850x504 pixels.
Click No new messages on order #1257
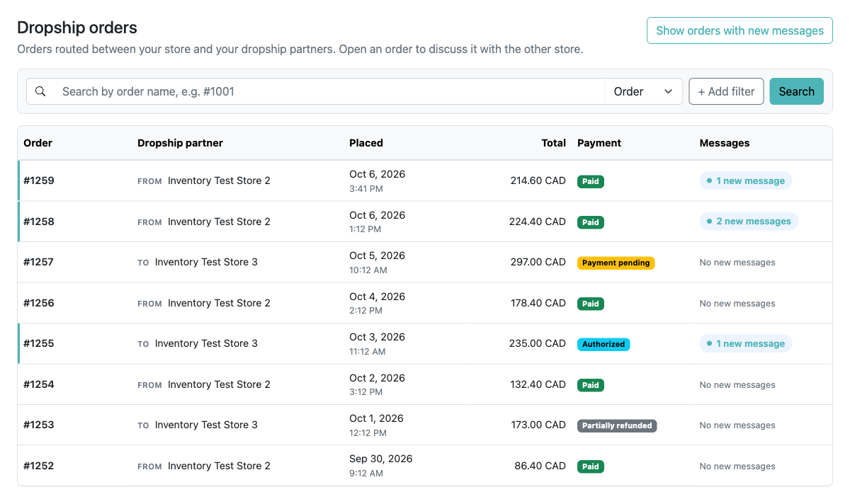point(737,263)
